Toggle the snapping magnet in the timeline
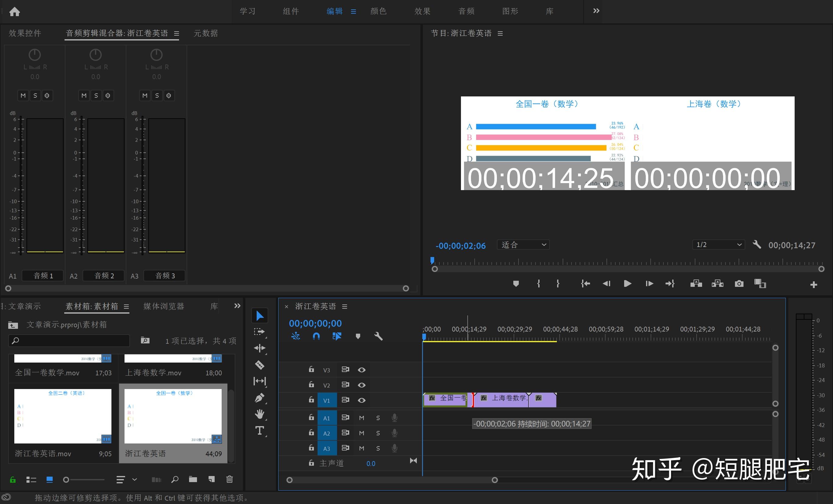 click(x=316, y=336)
